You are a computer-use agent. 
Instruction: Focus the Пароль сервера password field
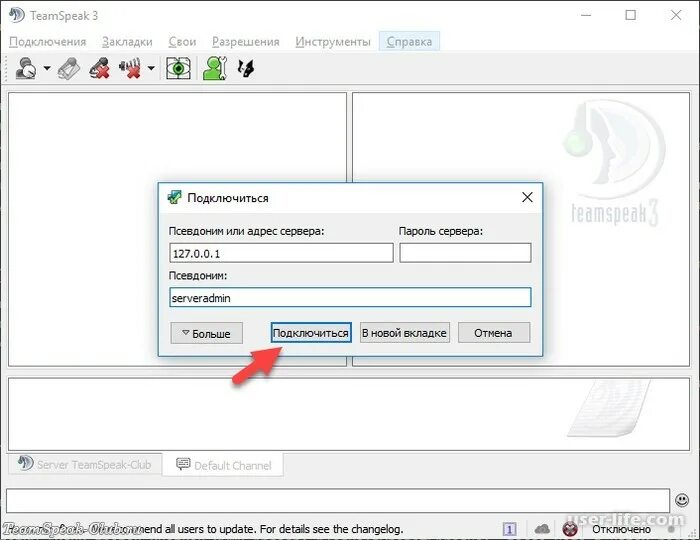tap(465, 253)
